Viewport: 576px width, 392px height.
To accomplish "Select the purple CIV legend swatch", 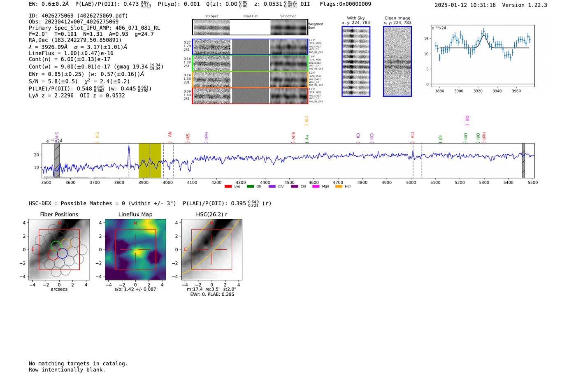I will (x=272, y=186).
